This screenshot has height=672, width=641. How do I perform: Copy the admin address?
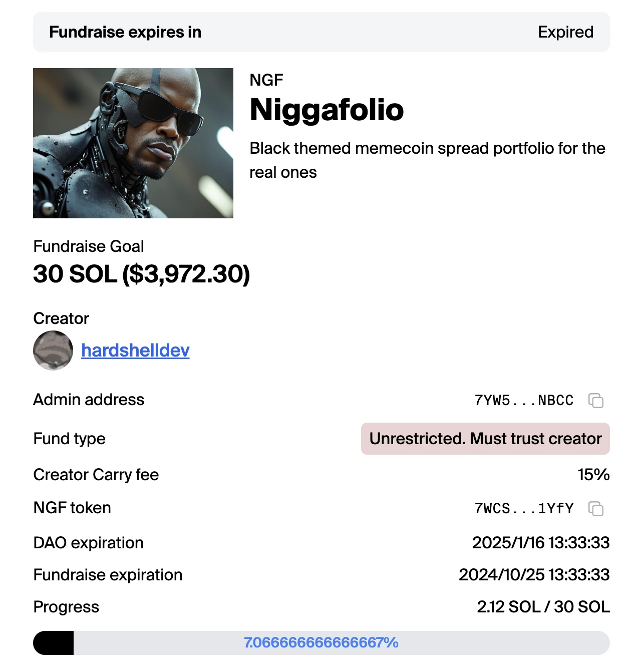tap(596, 401)
